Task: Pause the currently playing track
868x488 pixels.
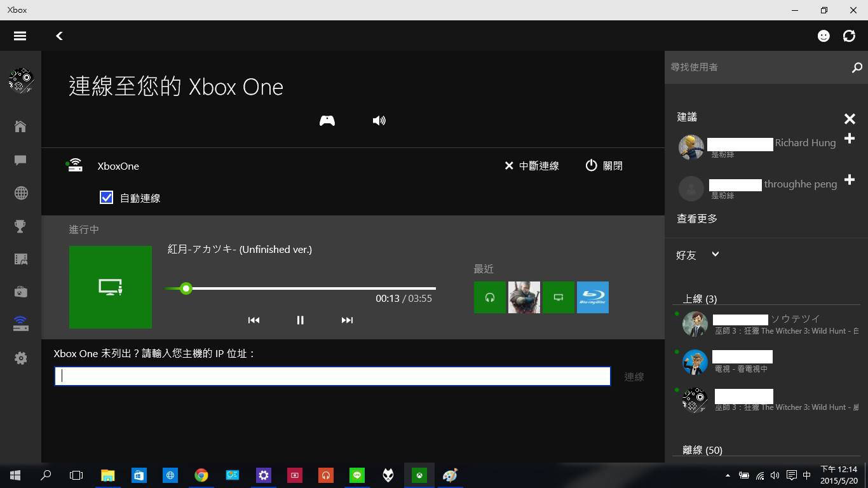Action: (x=300, y=320)
